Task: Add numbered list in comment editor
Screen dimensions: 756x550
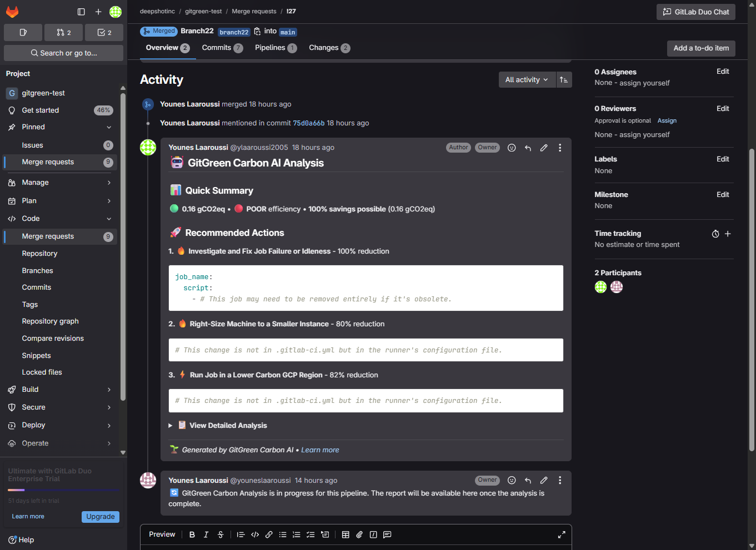Action: tap(297, 534)
